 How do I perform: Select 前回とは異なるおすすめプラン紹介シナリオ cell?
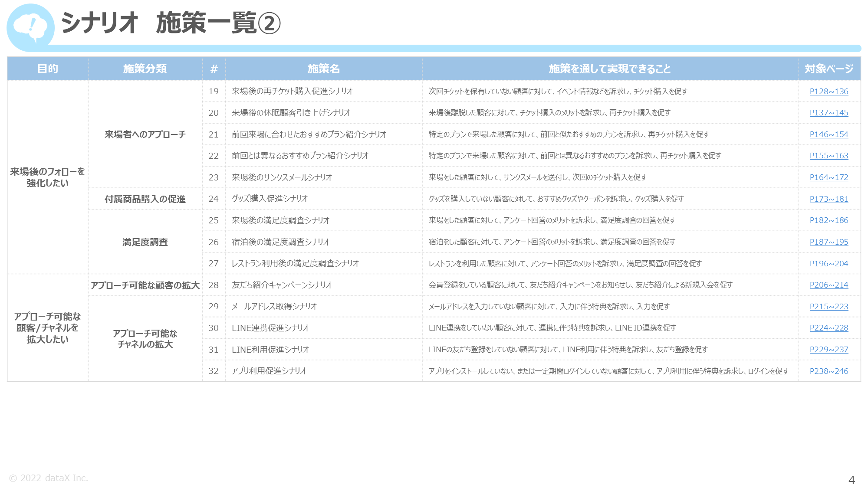click(x=324, y=156)
